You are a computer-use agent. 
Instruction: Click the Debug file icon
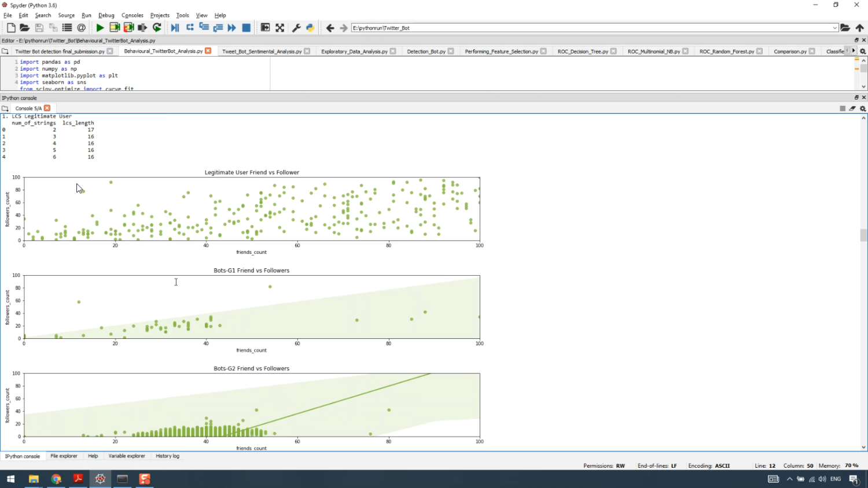pyautogui.click(x=175, y=28)
